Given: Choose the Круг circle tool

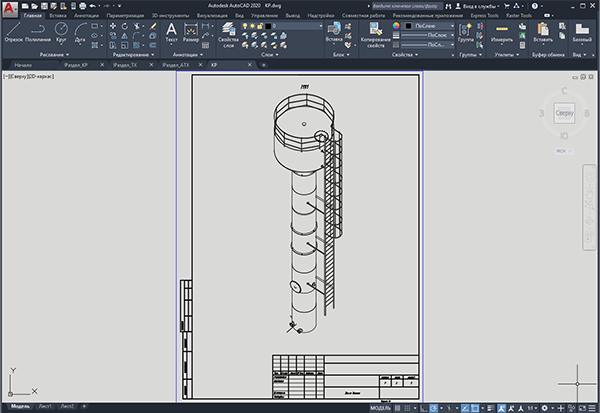Looking at the screenshot, I should (x=61, y=32).
